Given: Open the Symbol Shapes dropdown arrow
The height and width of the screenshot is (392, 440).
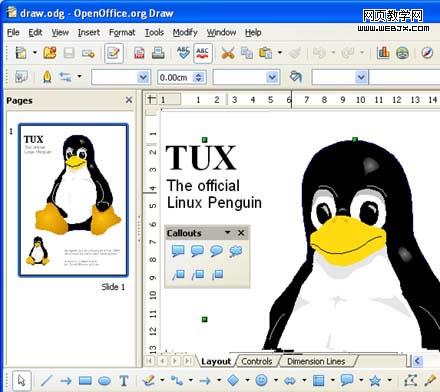Looking at the screenshot, I should 276,380.
